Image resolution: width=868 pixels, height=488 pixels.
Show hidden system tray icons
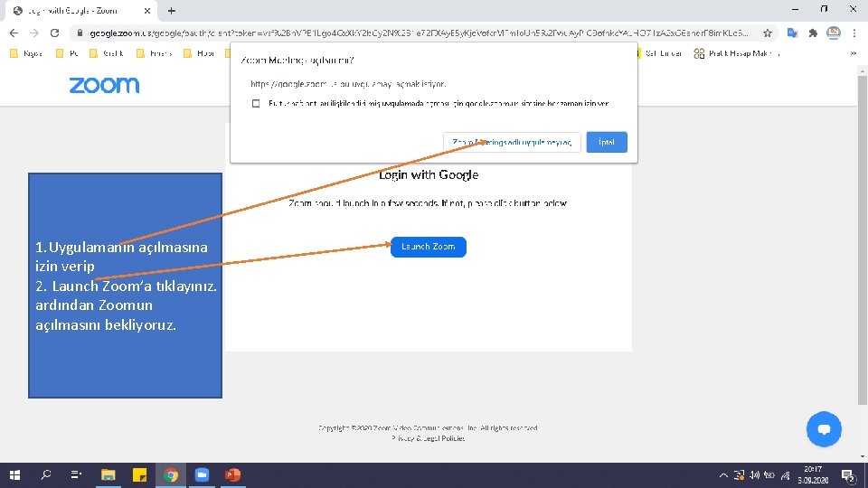pos(723,475)
